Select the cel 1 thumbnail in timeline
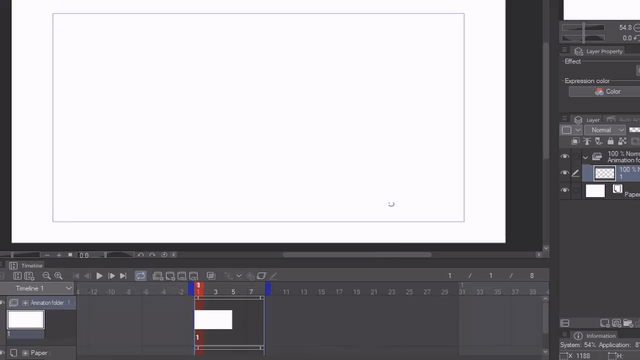Screen dimensions: 640x360 (213, 320)
